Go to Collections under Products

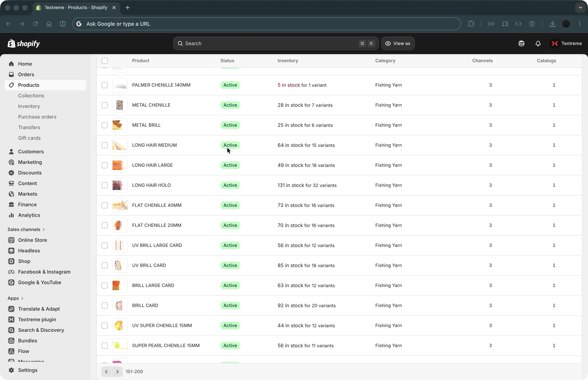(x=31, y=95)
